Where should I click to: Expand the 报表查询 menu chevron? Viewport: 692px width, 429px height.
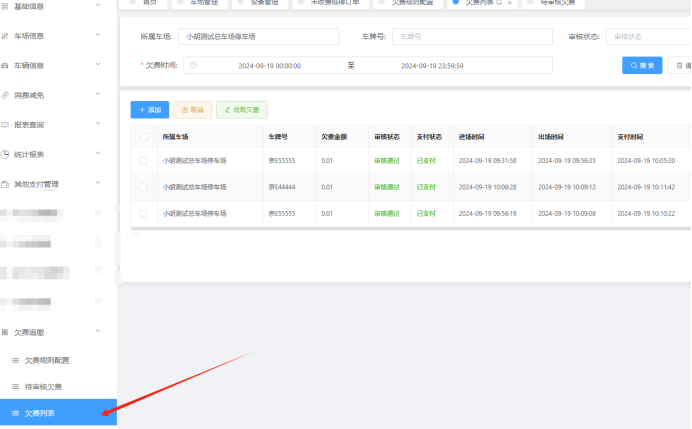[98, 123]
